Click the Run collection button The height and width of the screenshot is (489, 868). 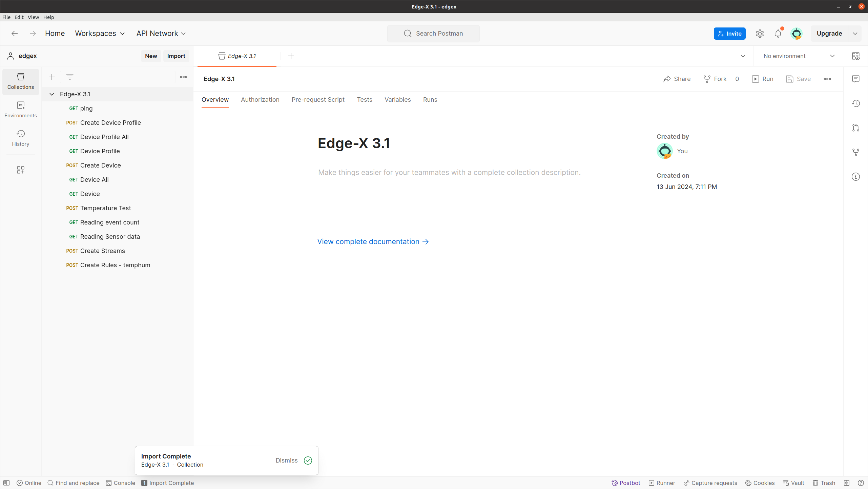[x=763, y=79]
